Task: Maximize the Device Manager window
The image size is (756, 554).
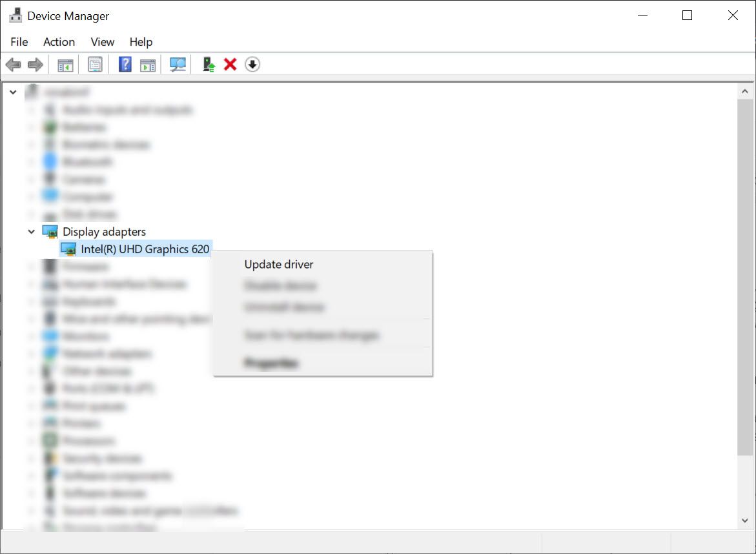Action: (687, 15)
